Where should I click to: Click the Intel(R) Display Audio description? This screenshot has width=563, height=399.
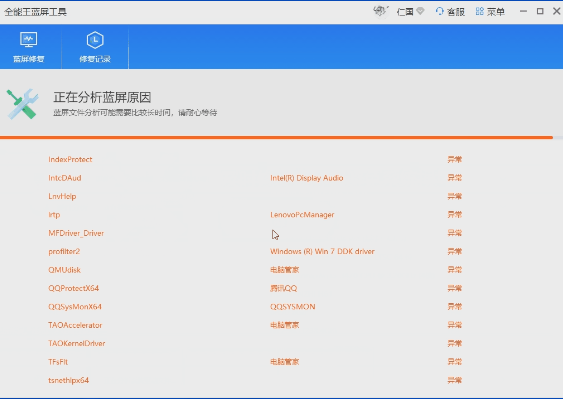[307, 178]
